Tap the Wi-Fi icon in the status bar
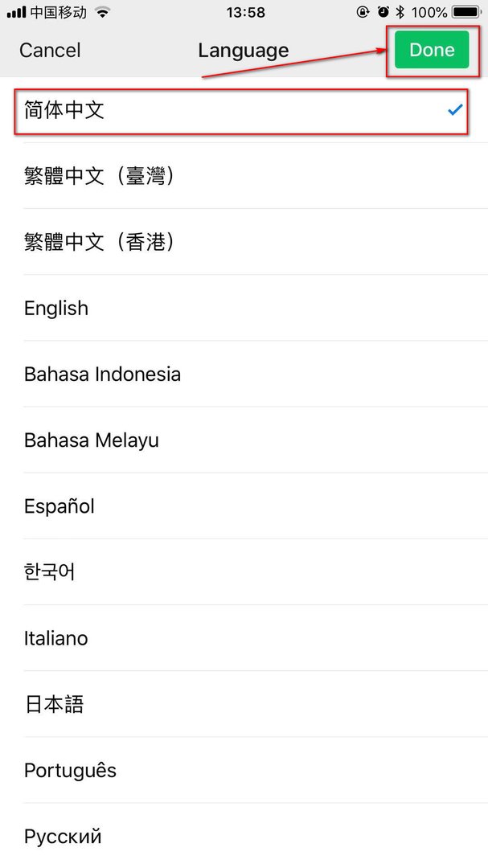Screen dimensions: 488x868 point(101,13)
